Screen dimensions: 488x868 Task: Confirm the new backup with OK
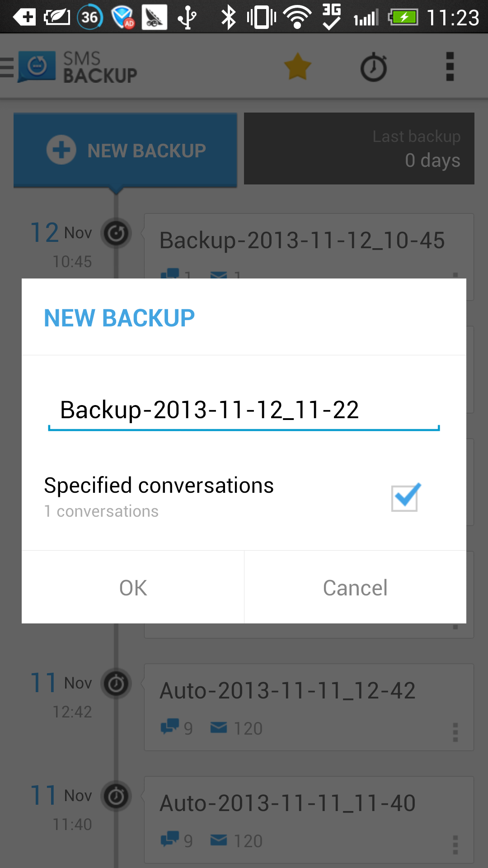(133, 587)
